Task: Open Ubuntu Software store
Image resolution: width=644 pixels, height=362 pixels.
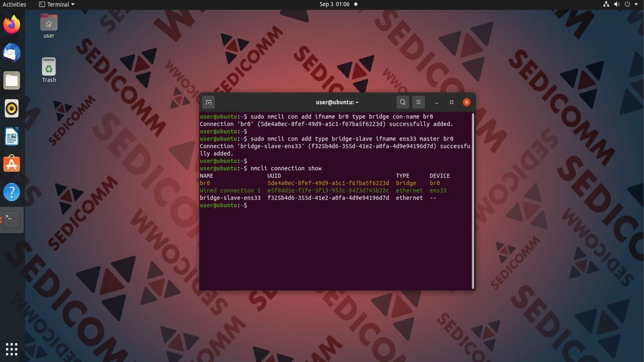Action: click(12, 164)
